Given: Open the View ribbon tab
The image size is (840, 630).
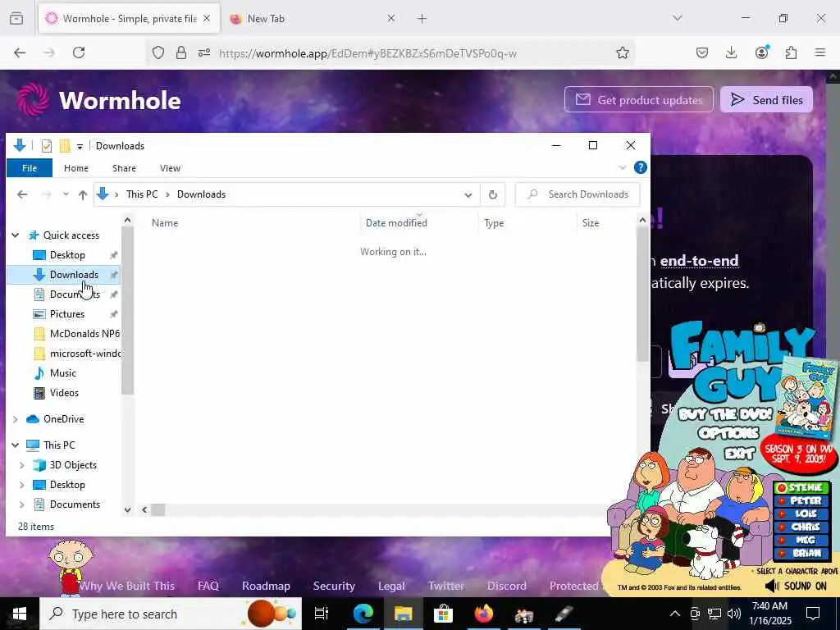Looking at the screenshot, I should click(170, 168).
